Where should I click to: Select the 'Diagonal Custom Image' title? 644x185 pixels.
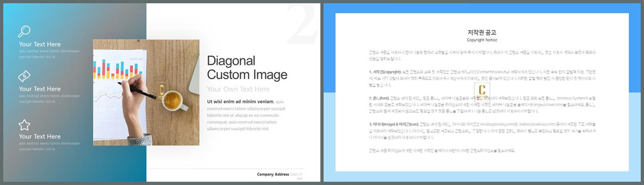pyautogui.click(x=247, y=68)
